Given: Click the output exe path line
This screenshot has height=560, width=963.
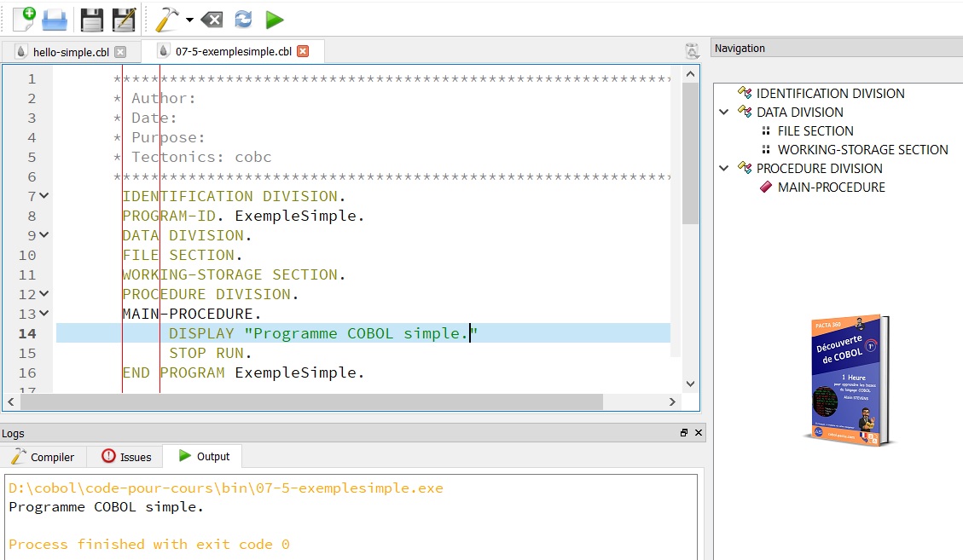Looking at the screenshot, I should 225,488.
